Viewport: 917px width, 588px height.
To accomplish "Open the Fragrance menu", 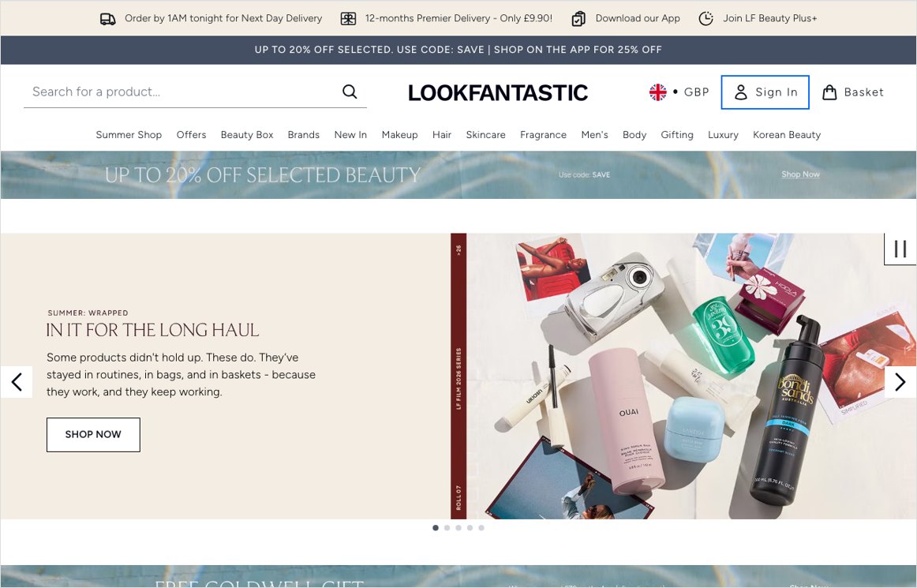I will [543, 134].
